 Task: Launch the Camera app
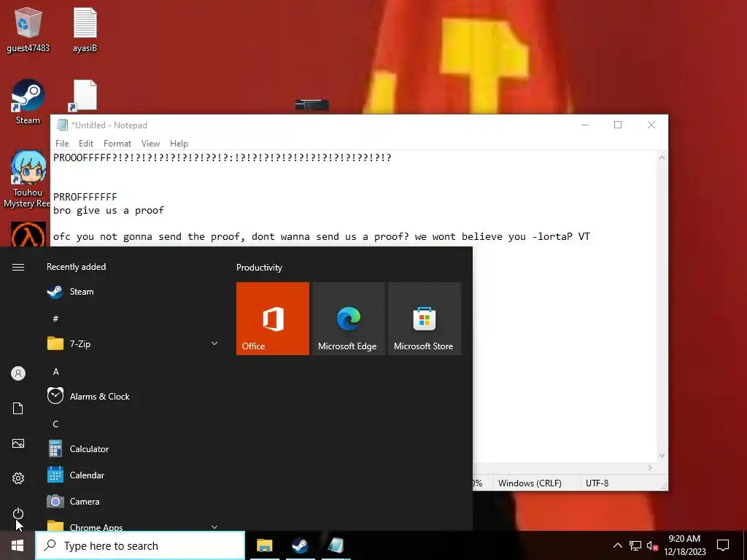pos(133,501)
